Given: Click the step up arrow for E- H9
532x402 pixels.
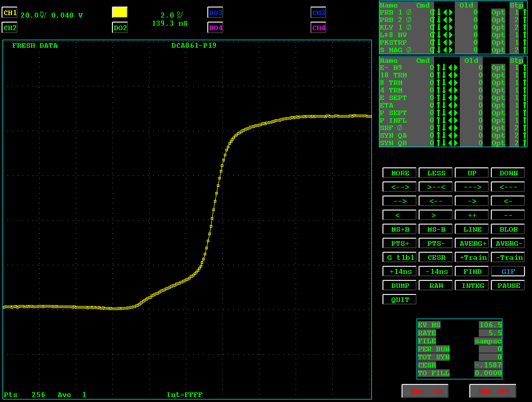Looking at the screenshot, I should [x=524, y=68].
